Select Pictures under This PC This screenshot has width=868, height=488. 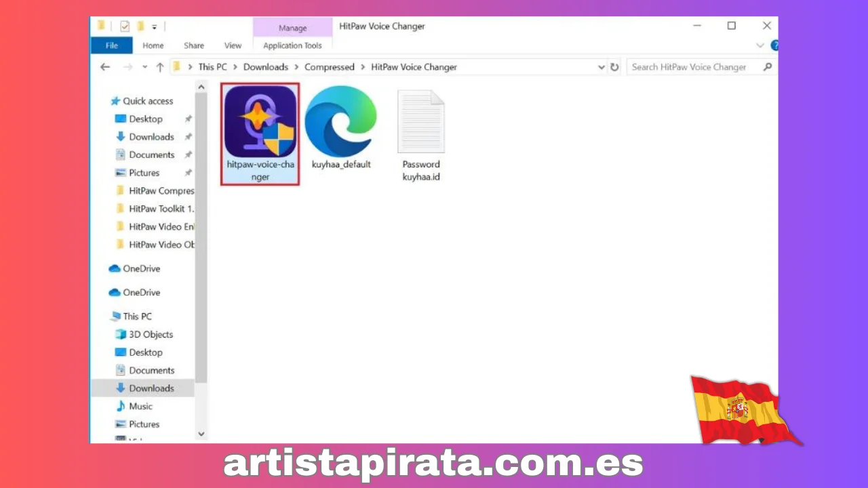coord(144,424)
